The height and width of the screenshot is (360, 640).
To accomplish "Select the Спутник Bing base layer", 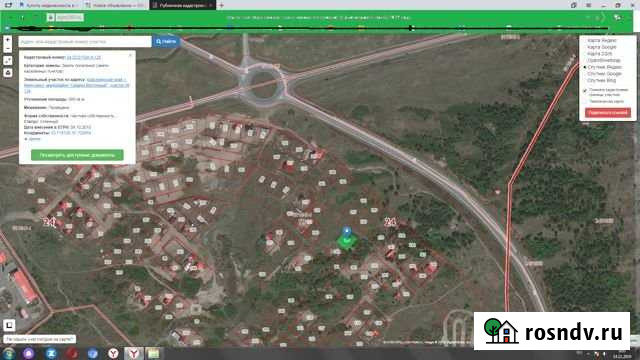I will tap(601, 80).
